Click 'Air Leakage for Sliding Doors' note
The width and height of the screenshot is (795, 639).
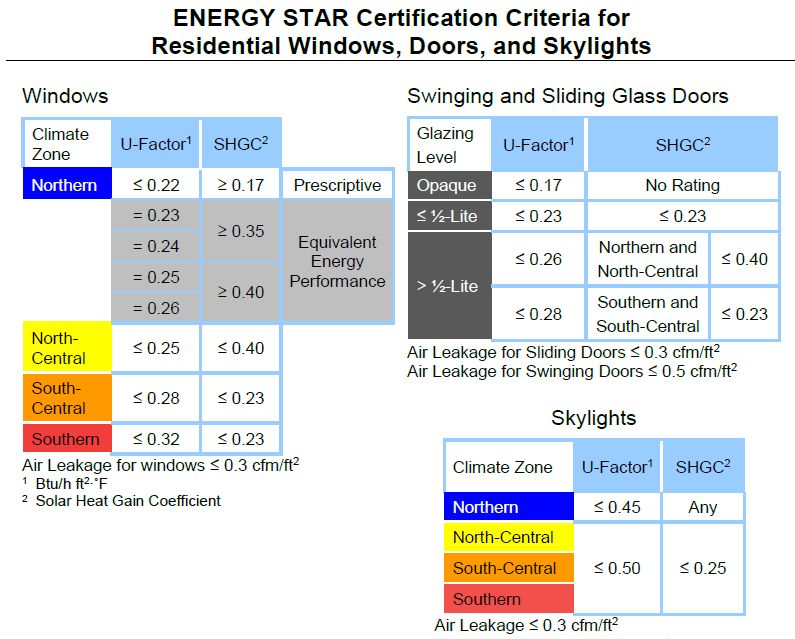click(x=563, y=351)
